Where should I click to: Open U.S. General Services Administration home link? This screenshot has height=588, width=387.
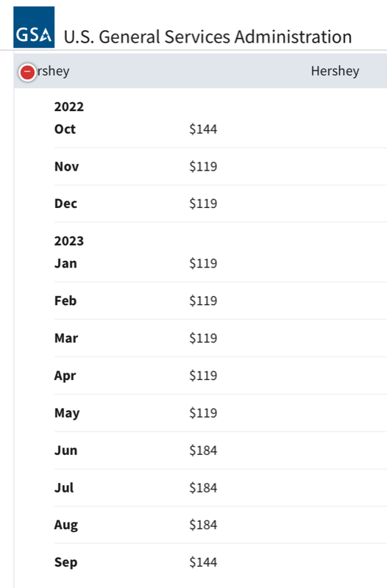click(x=207, y=37)
